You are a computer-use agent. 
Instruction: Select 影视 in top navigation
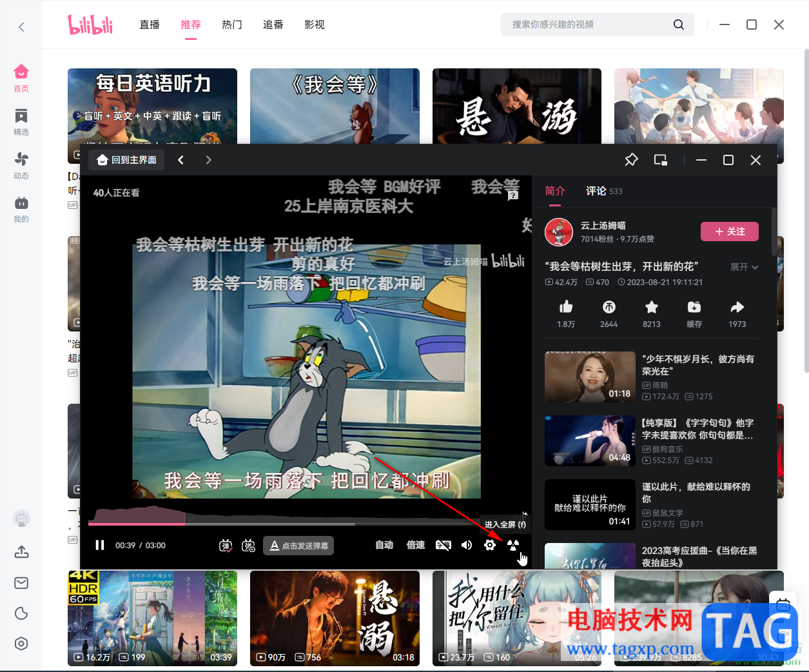[315, 25]
